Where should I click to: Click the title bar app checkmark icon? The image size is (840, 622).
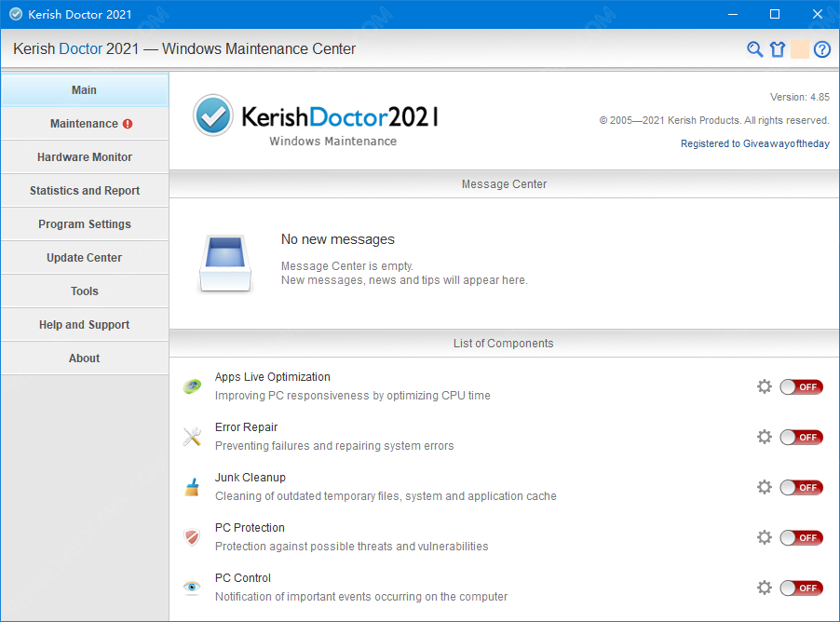click(16, 15)
